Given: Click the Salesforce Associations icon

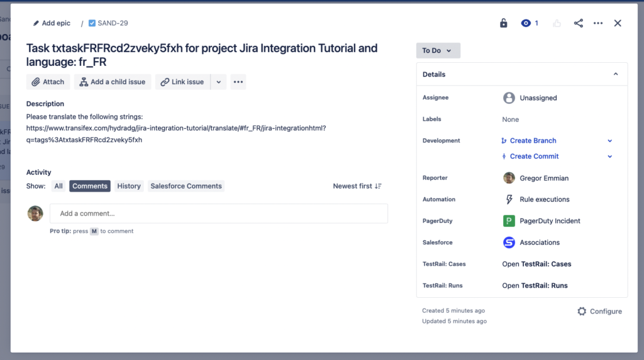Looking at the screenshot, I should tap(509, 242).
